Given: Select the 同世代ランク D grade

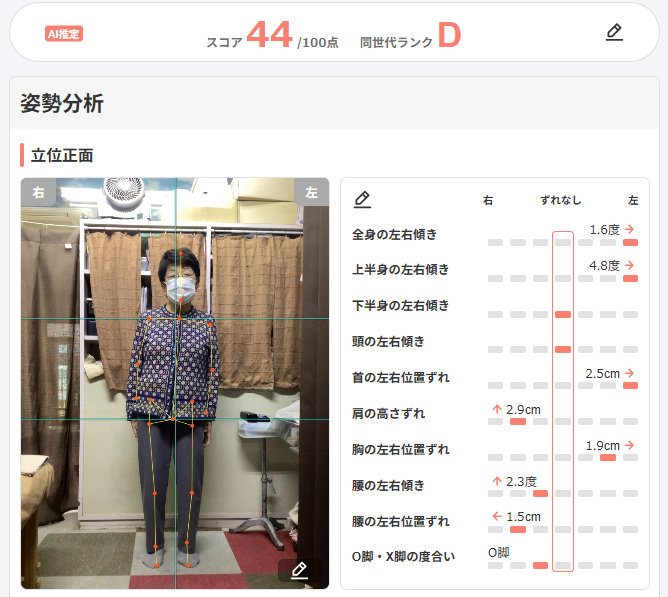Looking at the screenshot, I should tap(449, 35).
